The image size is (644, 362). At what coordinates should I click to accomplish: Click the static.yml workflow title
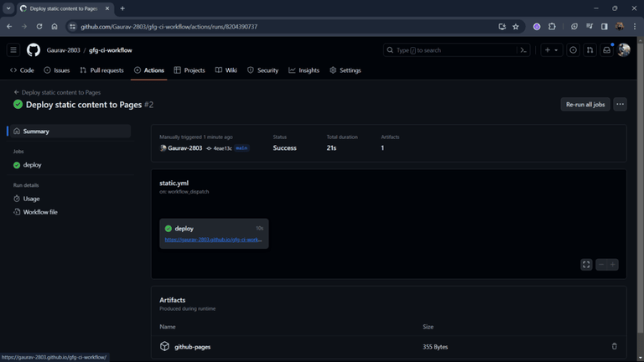(174, 183)
